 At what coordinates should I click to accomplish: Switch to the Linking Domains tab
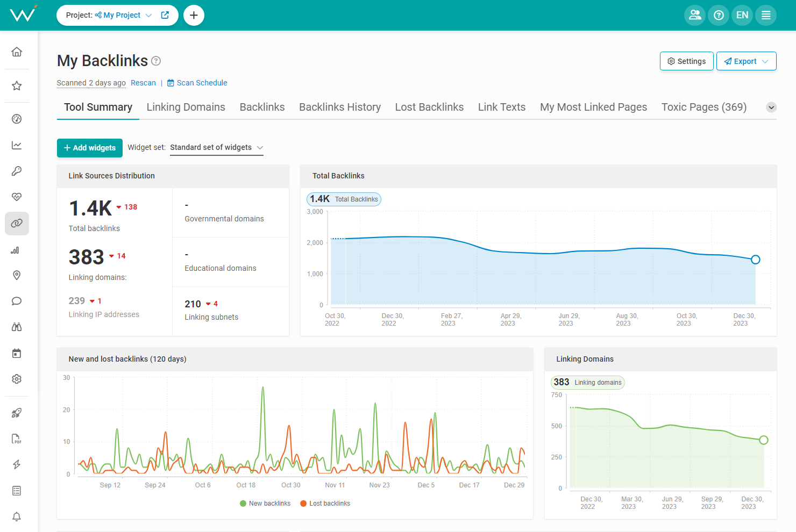(186, 107)
